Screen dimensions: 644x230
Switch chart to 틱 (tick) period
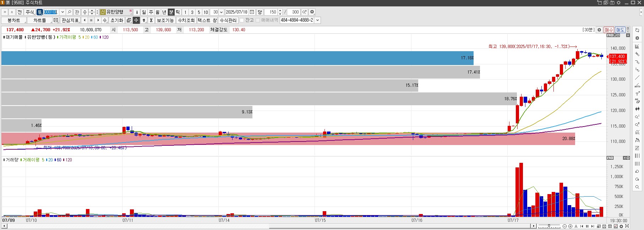pyautogui.click(x=178, y=12)
